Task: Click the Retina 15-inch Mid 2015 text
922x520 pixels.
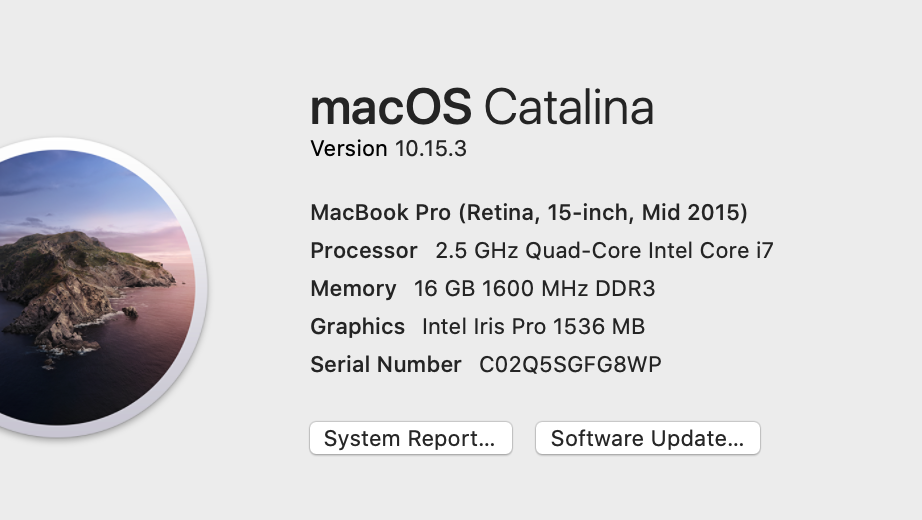Action: pos(603,212)
